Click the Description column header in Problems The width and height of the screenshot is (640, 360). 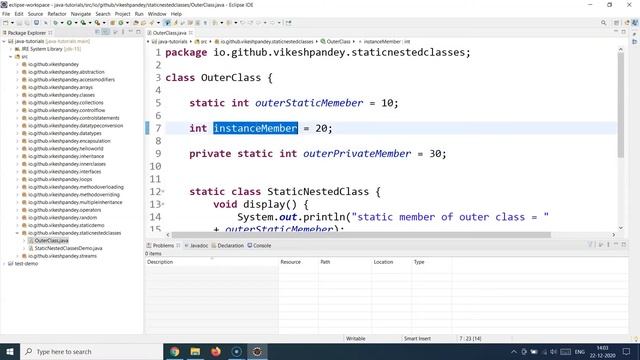coord(212,262)
